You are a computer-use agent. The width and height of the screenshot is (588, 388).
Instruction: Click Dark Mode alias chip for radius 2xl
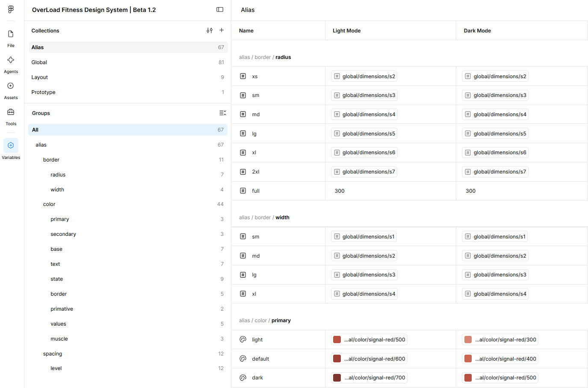(x=495, y=172)
